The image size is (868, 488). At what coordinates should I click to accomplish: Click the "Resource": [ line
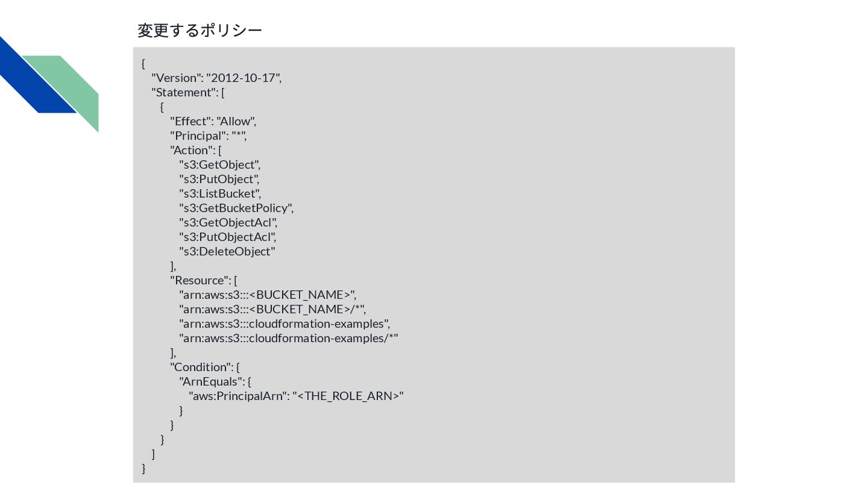204,280
